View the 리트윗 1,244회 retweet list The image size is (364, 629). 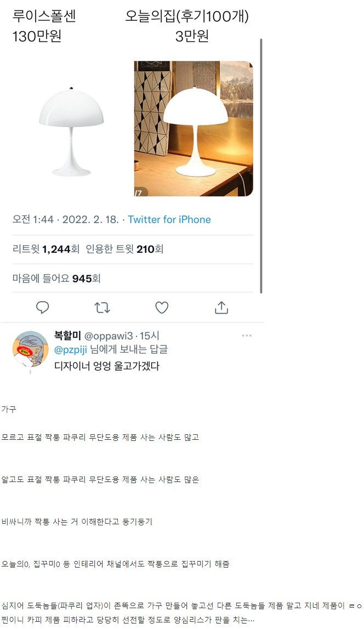pos(46,249)
